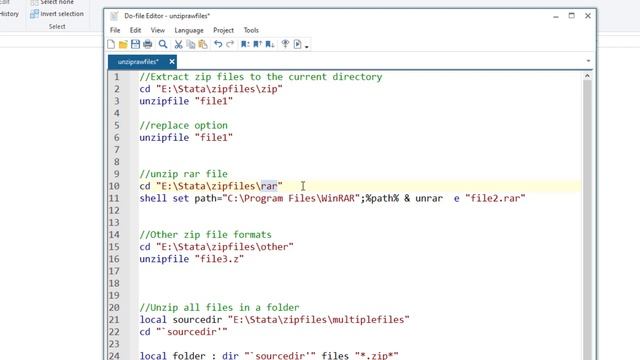The height and width of the screenshot is (360, 640).
Task: Copy selection using the copy icon
Action: click(191, 44)
